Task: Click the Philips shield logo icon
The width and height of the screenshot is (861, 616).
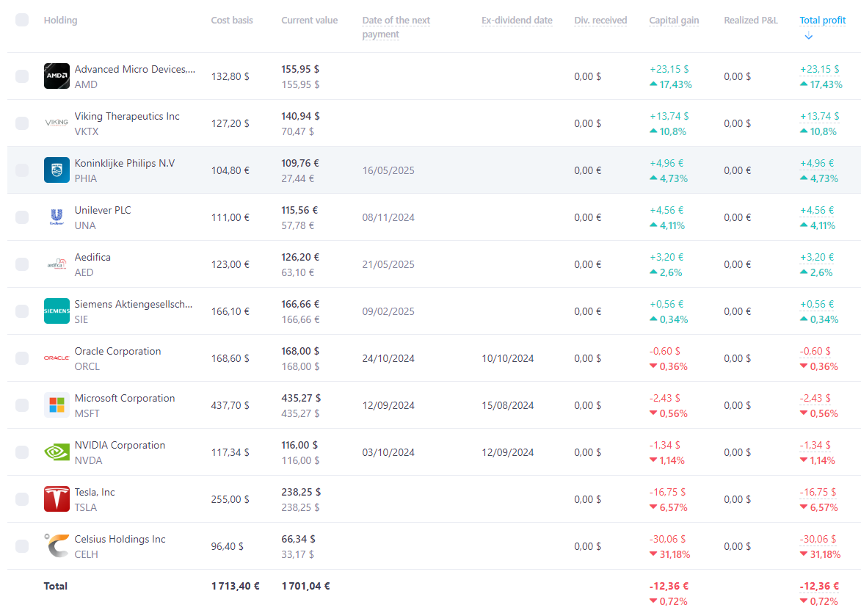Action: (x=57, y=170)
